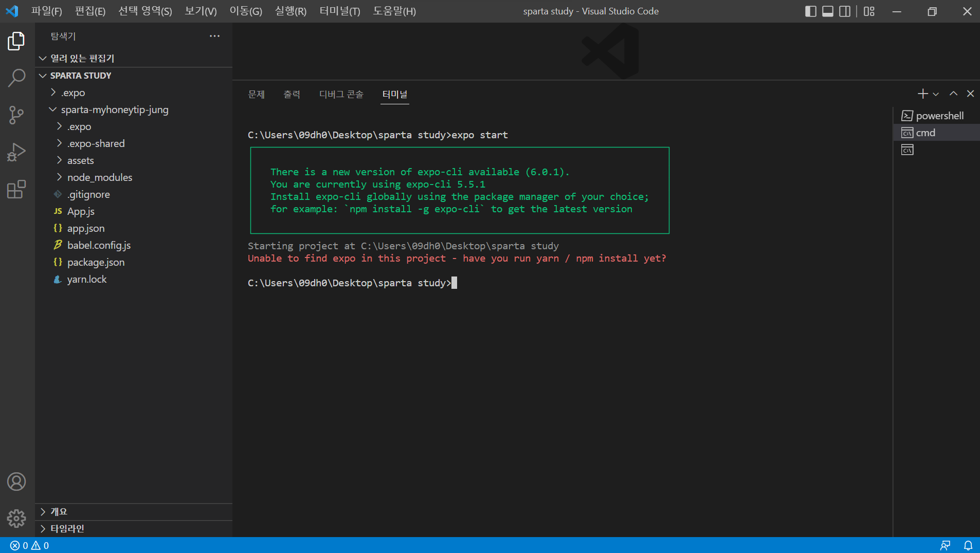Open the 편집(E) Edit menu
Image resolution: width=980 pixels, height=553 pixels.
click(x=90, y=11)
